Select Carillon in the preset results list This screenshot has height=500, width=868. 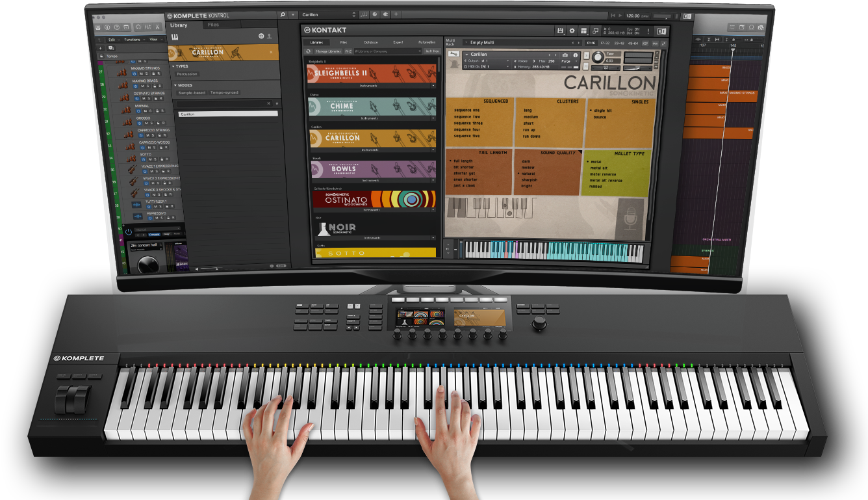(x=227, y=114)
